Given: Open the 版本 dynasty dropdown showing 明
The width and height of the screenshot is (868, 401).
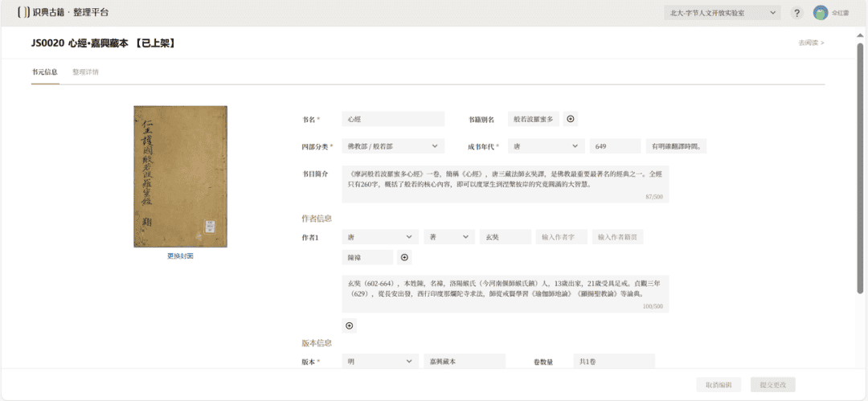Looking at the screenshot, I should (380, 361).
